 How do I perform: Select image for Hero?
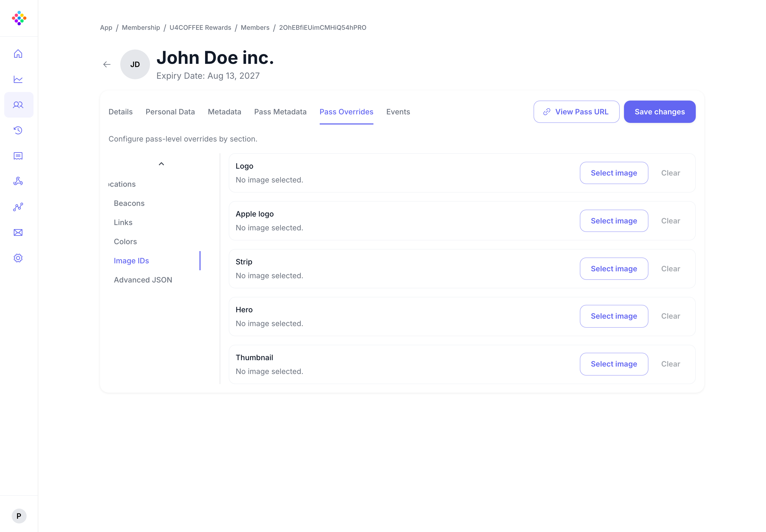(614, 316)
